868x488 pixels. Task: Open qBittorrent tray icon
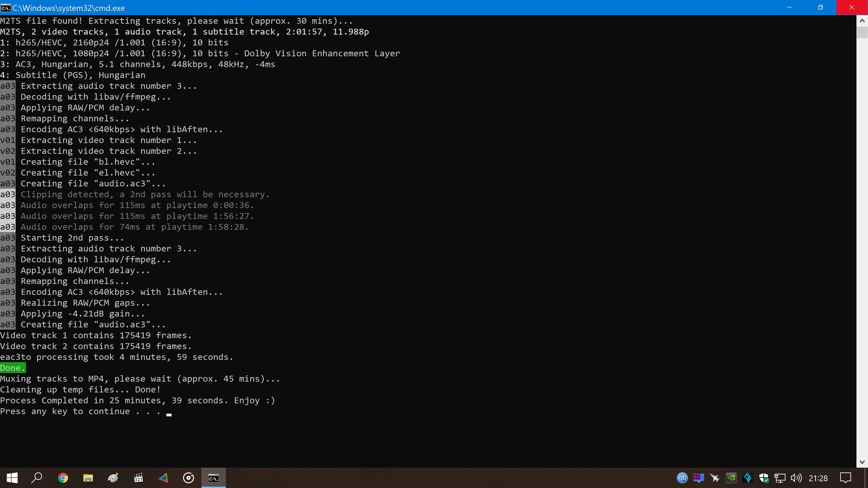[x=682, y=478]
